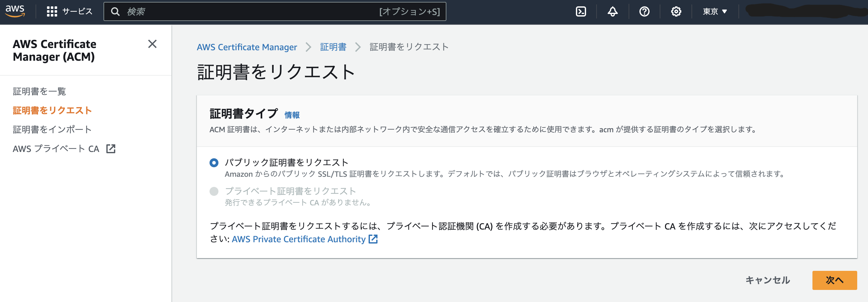
Task: Click the 次へ button
Action: point(834,280)
